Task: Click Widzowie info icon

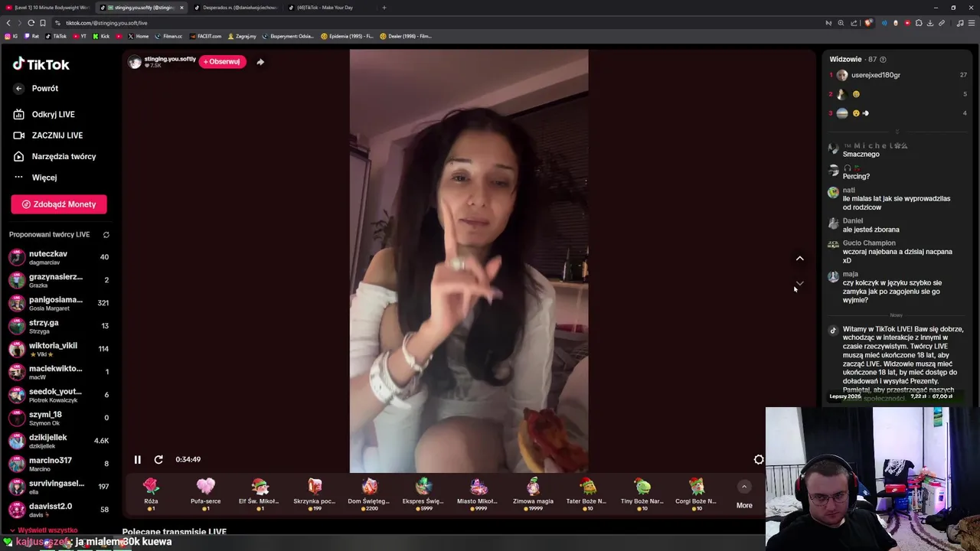Action: tap(883, 60)
